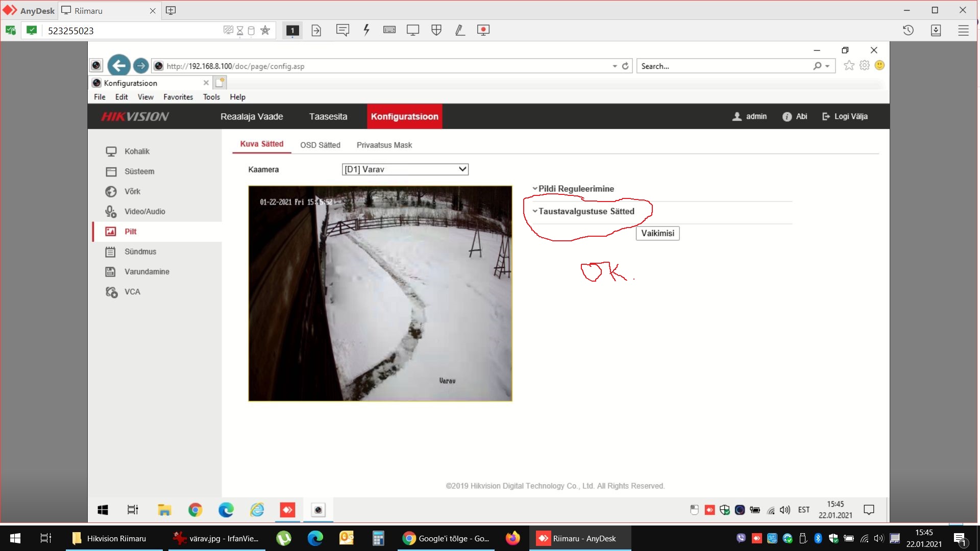Switch to the Privaatsus Mask tab
The width and height of the screenshot is (980, 551).
(x=384, y=145)
